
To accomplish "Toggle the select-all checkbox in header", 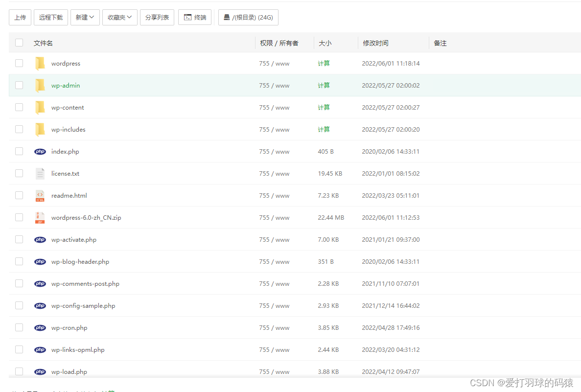I will 19,43.
